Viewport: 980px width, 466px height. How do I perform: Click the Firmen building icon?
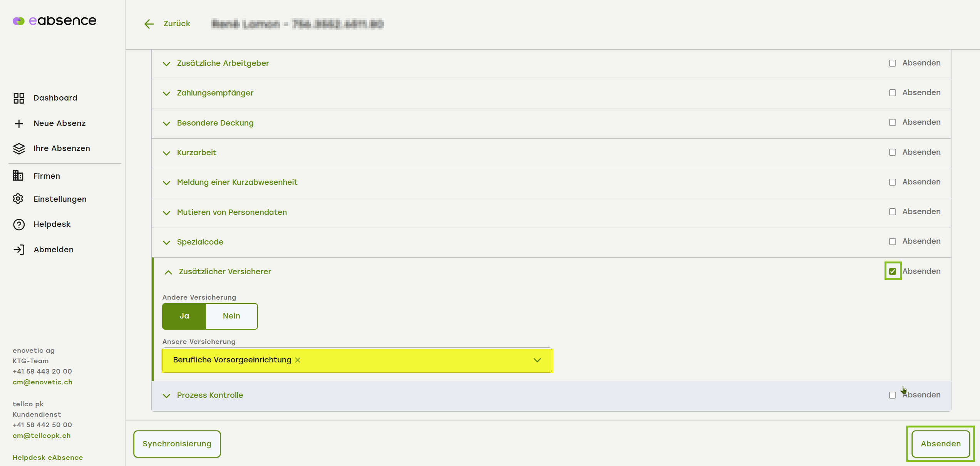[18, 176]
